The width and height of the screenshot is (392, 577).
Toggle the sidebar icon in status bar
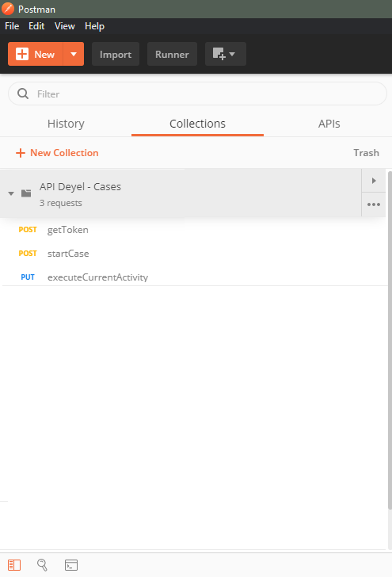click(14, 565)
